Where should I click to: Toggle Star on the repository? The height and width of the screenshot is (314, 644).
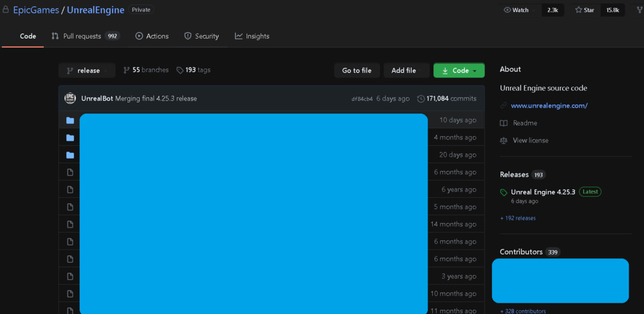pos(585,10)
